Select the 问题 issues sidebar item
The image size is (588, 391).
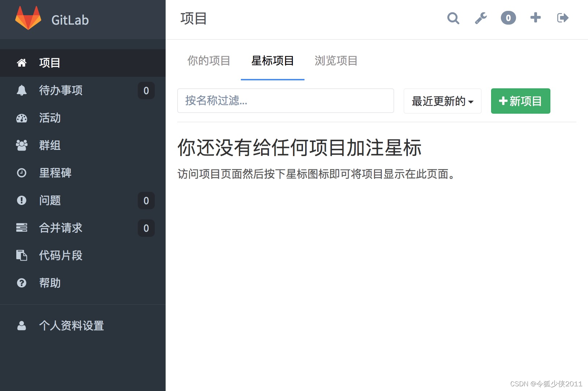click(50, 201)
